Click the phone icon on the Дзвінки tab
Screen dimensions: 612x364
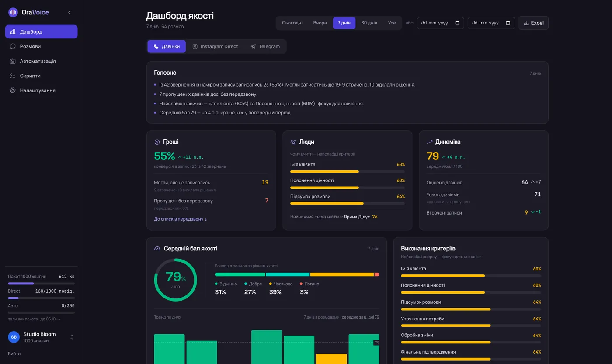pos(156,46)
